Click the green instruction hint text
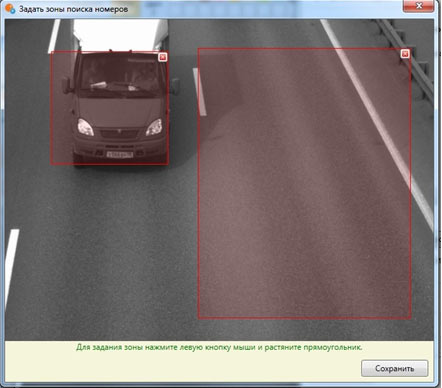The width and height of the screenshot is (442, 388). click(219, 347)
